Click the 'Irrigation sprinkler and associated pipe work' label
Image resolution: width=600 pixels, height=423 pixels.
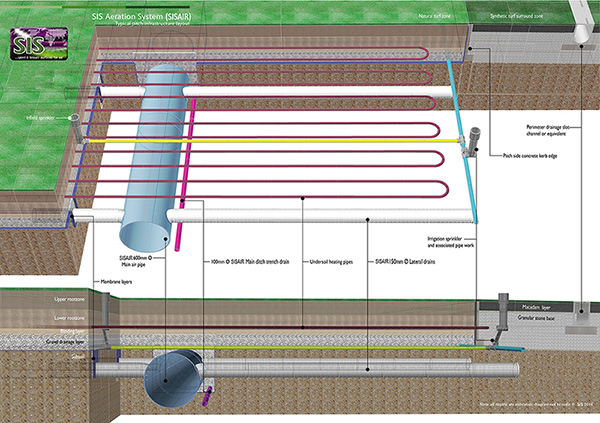(x=450, y=242)
